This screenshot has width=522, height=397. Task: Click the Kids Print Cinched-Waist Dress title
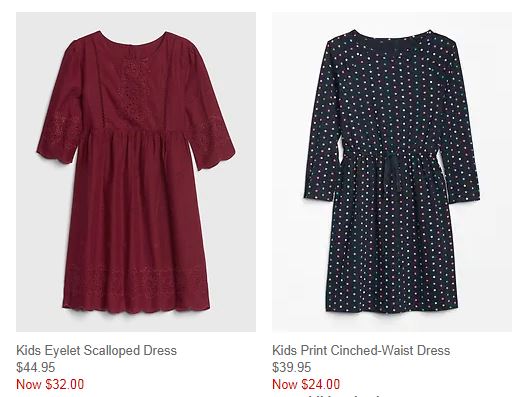[361, 350]
